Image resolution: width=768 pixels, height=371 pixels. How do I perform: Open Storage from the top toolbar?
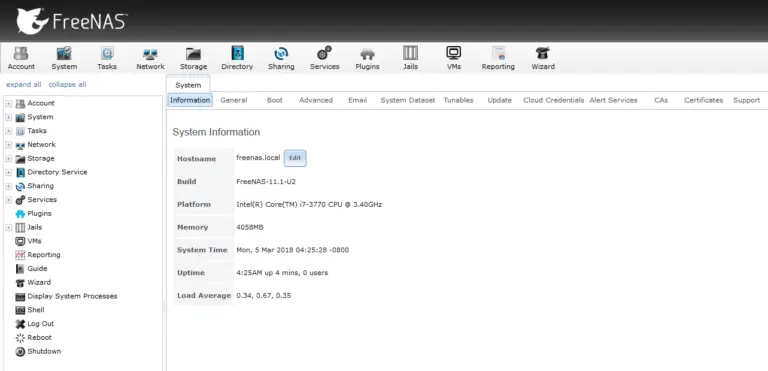(x=193, y=58)
